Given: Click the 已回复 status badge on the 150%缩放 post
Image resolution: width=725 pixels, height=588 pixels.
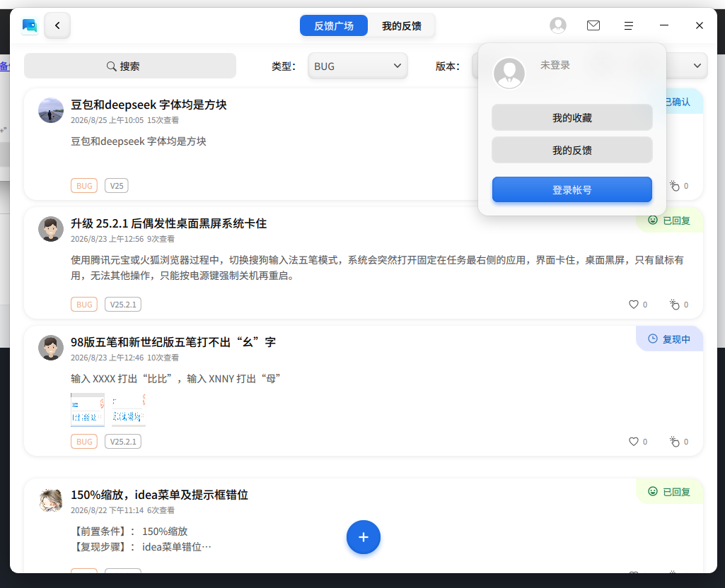Looking at the screenshot, I should coord(669,491).
